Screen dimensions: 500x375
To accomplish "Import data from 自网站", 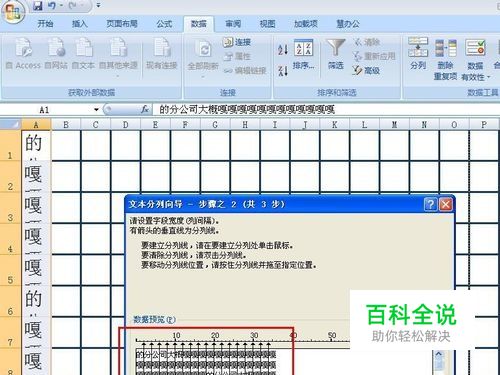I will 56,53.
